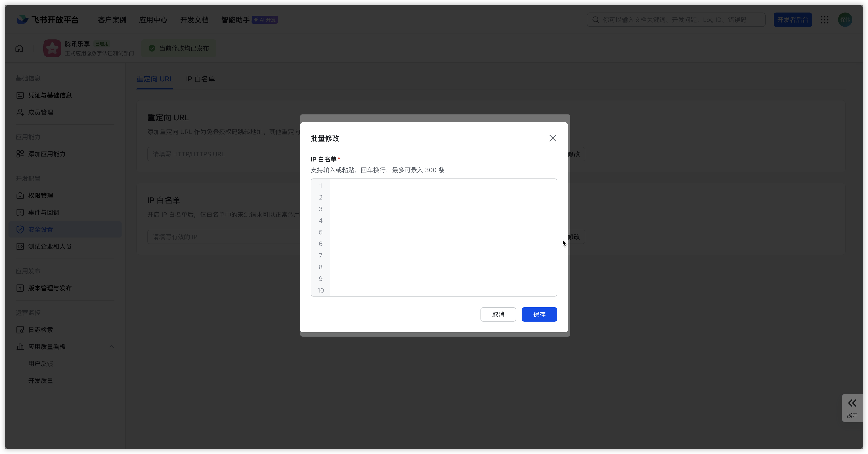Click the 腾讯乐享 app logo icon
The width and height of the screenshot is (868, 454).
[x=52, y=49]
